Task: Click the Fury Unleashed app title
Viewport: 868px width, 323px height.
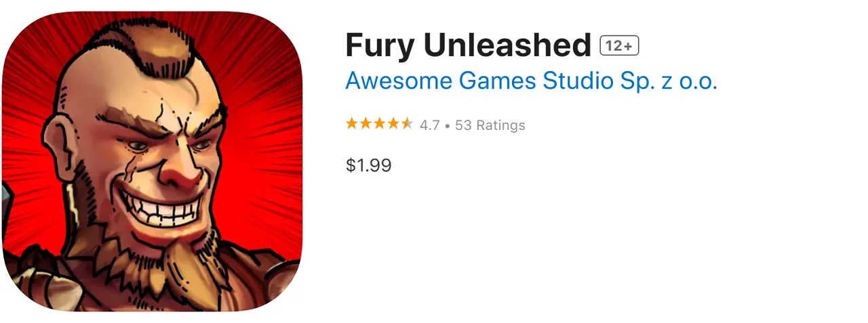Action: tap(469, 45)
